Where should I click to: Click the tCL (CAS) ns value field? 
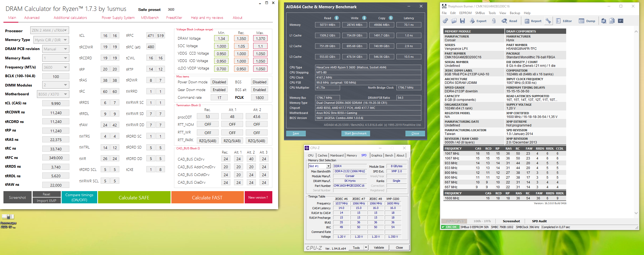click(x=56, y=103)
